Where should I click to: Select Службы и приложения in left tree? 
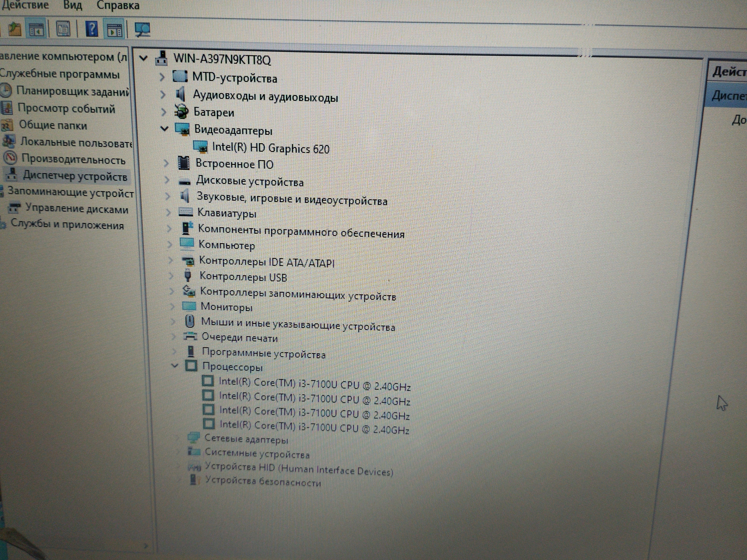pos(67,225)
